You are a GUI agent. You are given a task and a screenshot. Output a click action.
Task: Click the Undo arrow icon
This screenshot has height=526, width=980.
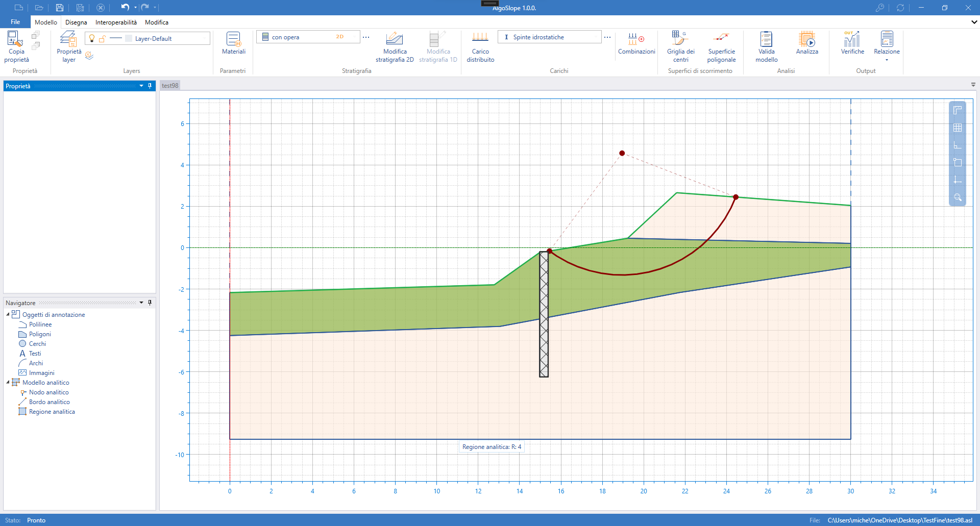125,7
